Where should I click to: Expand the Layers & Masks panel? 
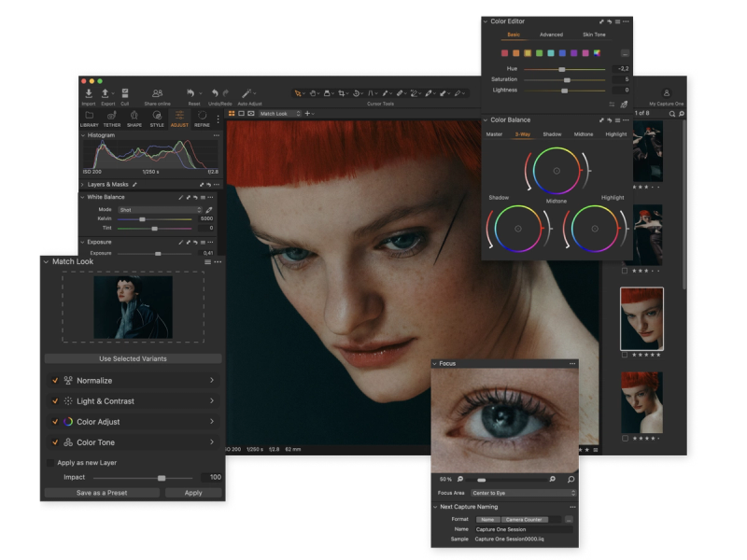[82, 184]
